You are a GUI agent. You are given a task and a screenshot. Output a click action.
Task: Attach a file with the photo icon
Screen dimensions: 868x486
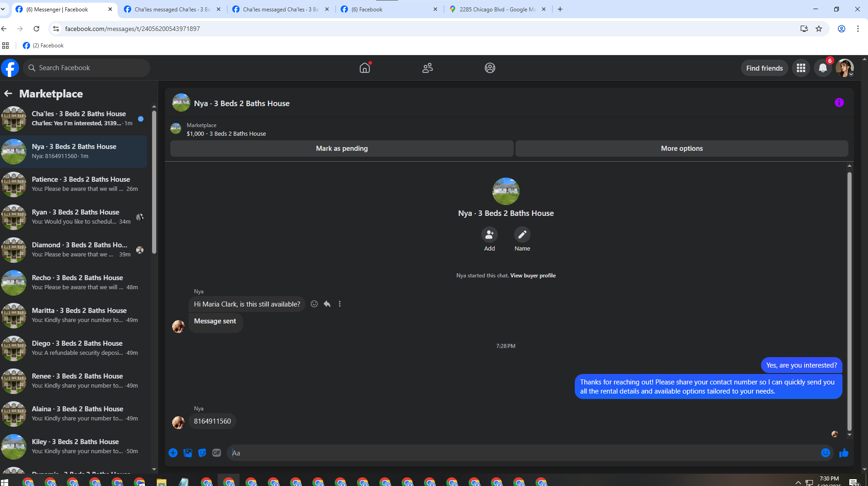click(x=188, y=453)
